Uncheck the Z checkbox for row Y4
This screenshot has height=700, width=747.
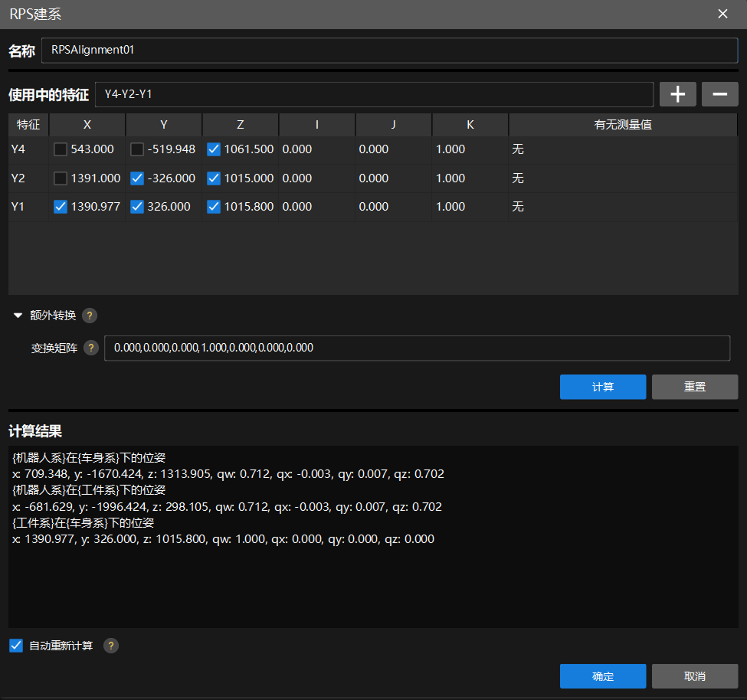(214, 149)
